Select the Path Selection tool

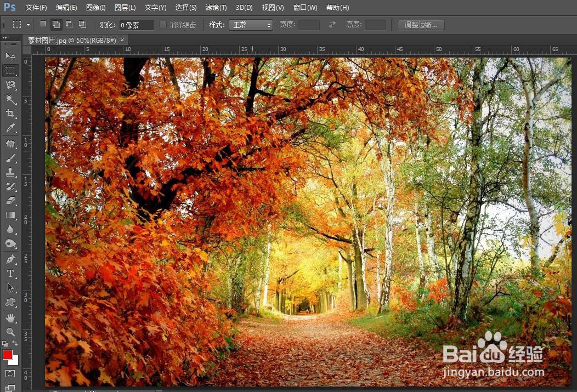(x=10, y=288)
